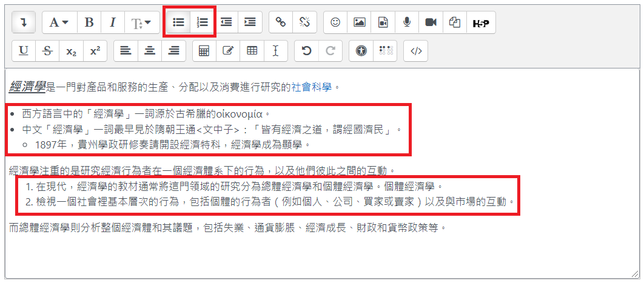The width and height of the screenshot is (644, 283).
Task: Click the editor resize handle at bottom-right corner
Action: tap(635, 274)
